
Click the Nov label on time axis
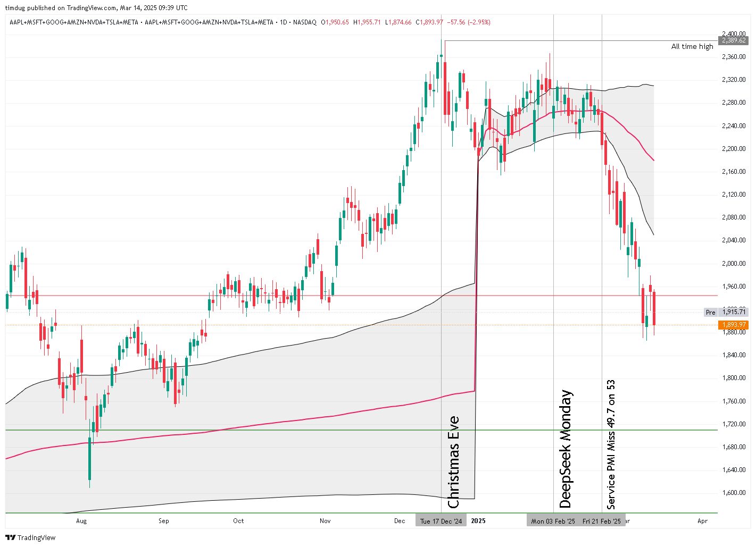[325, 521]
